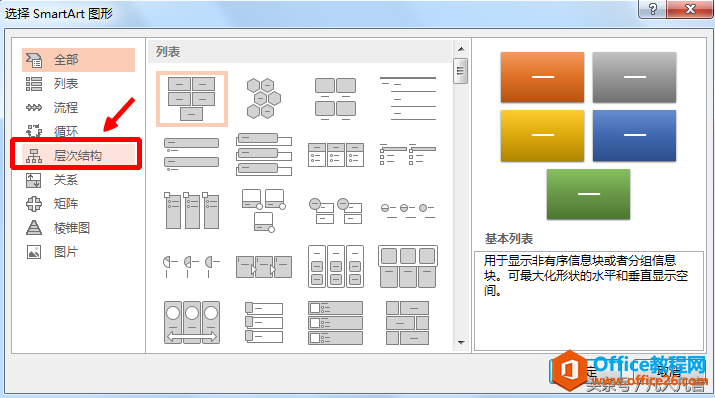Click the green block in the preview
This screenshot has height=398, width=715.
[588, 194]
